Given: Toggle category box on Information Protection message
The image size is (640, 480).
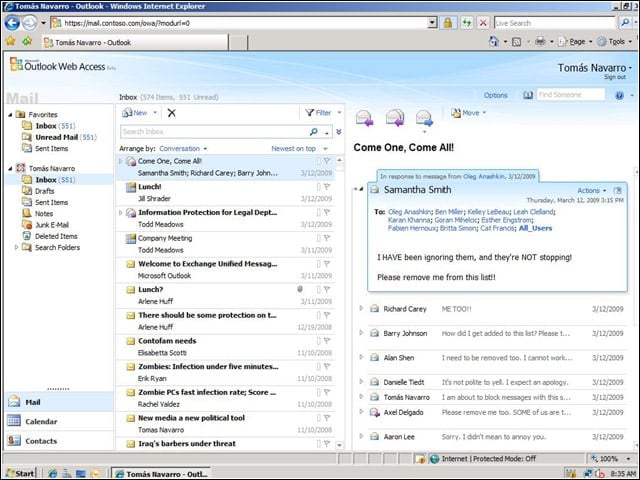Looking at the screenshot, I should point(319,212).
